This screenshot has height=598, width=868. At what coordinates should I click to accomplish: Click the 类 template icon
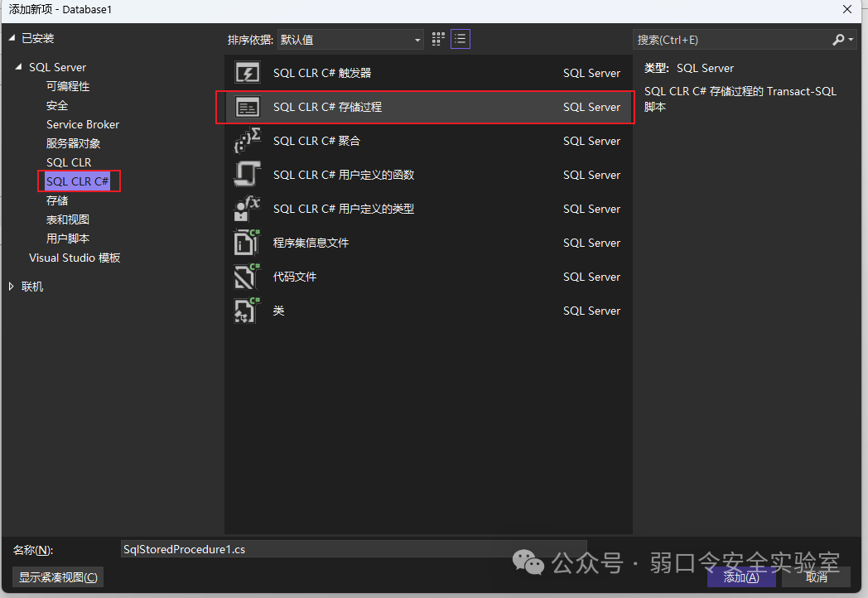tap(247, 311)
